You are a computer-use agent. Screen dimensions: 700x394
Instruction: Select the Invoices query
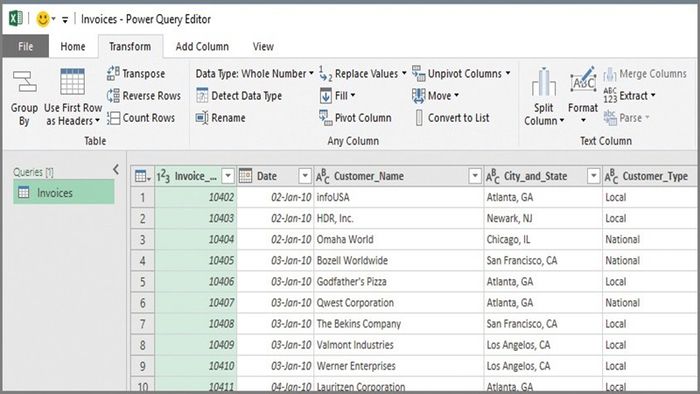(63, 192)
